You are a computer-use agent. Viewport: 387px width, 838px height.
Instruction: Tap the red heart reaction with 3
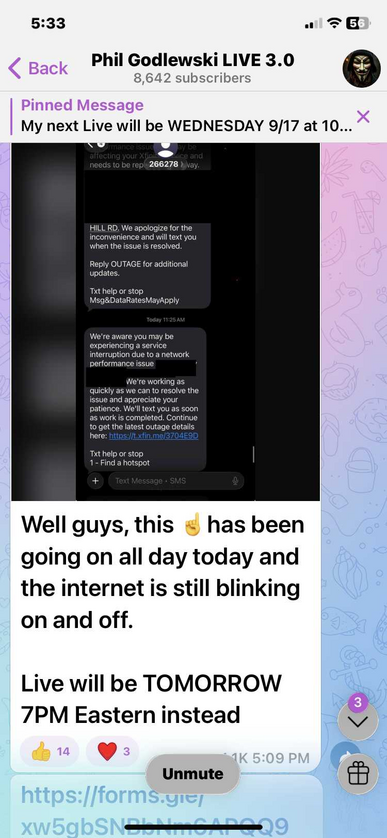[113, 751]
